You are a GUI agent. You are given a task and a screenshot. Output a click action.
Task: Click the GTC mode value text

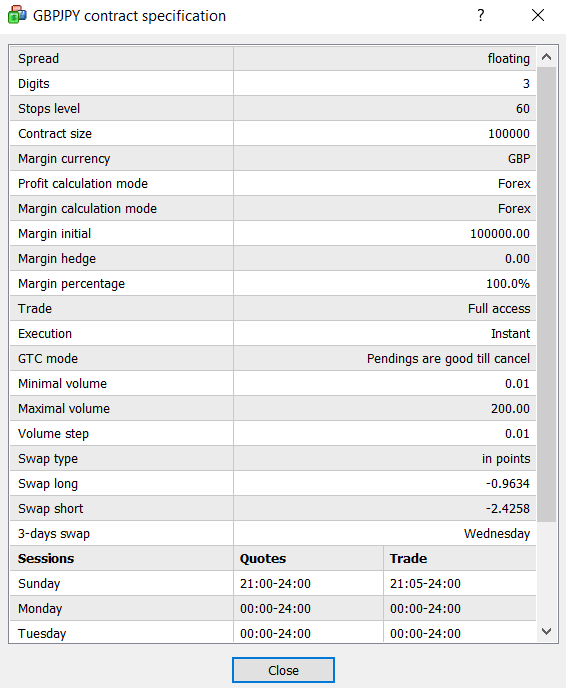[x=448, y=359]
